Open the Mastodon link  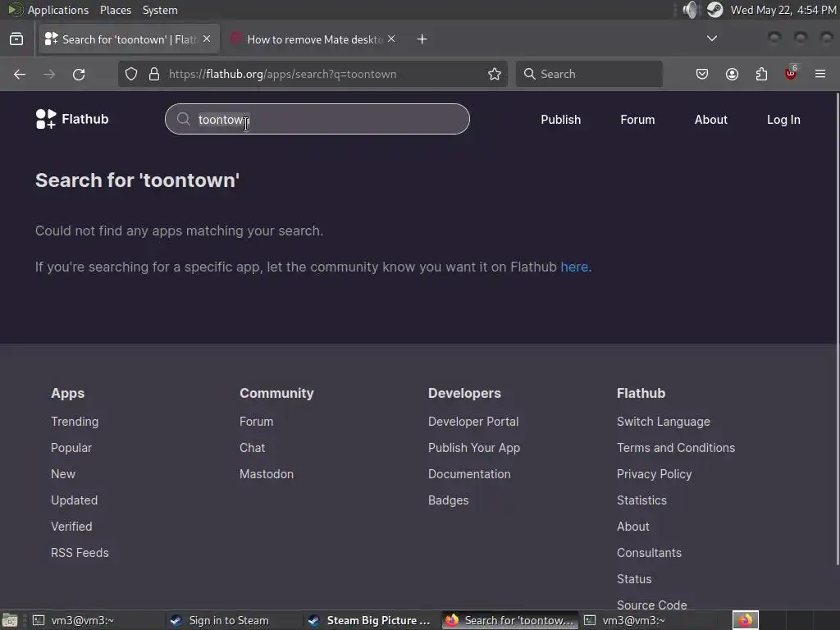(x=267, y=474)
